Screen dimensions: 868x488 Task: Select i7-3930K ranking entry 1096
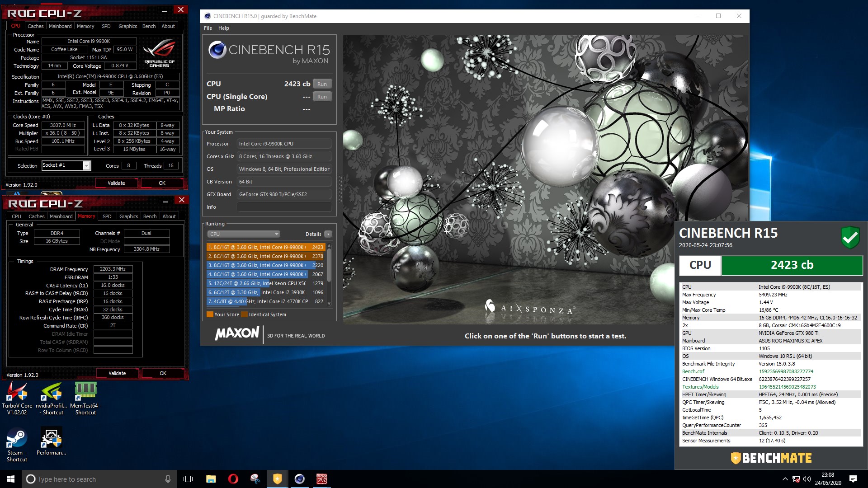[266, 292]
